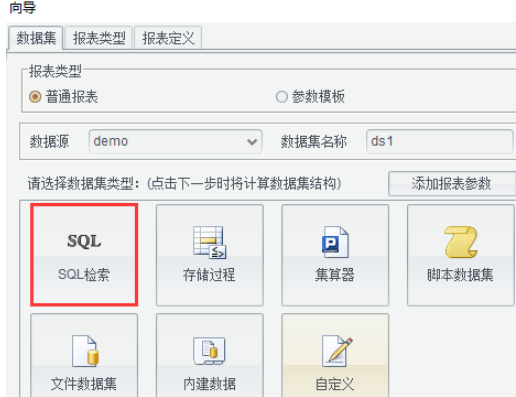The width and height of the screenshot is (516, 397).
Task: Choose the 内建数据 dataset option
Action: 210,355
